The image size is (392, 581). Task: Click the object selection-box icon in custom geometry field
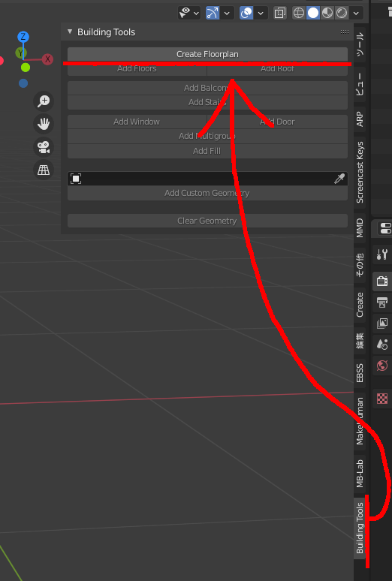point(76,179)
